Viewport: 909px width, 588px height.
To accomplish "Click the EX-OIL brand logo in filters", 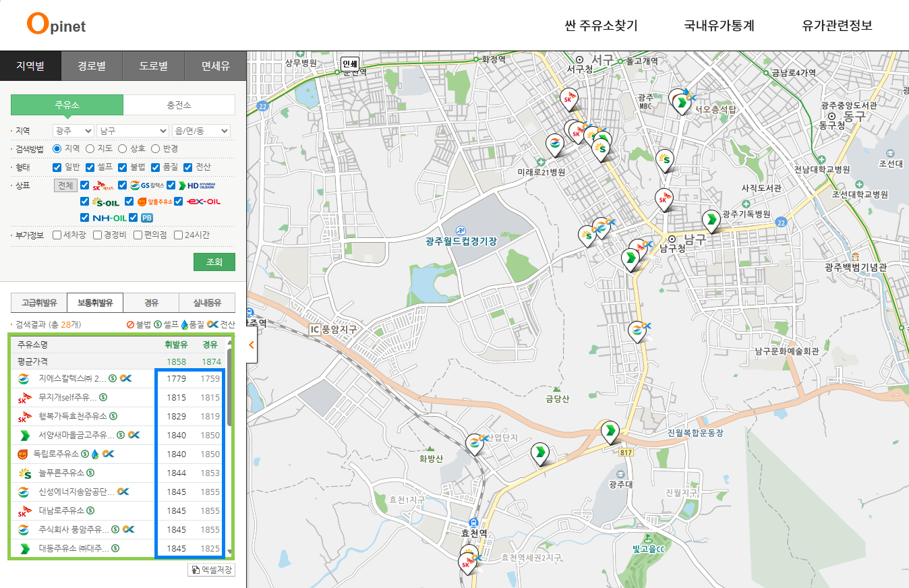I will (x=204, y=202).
